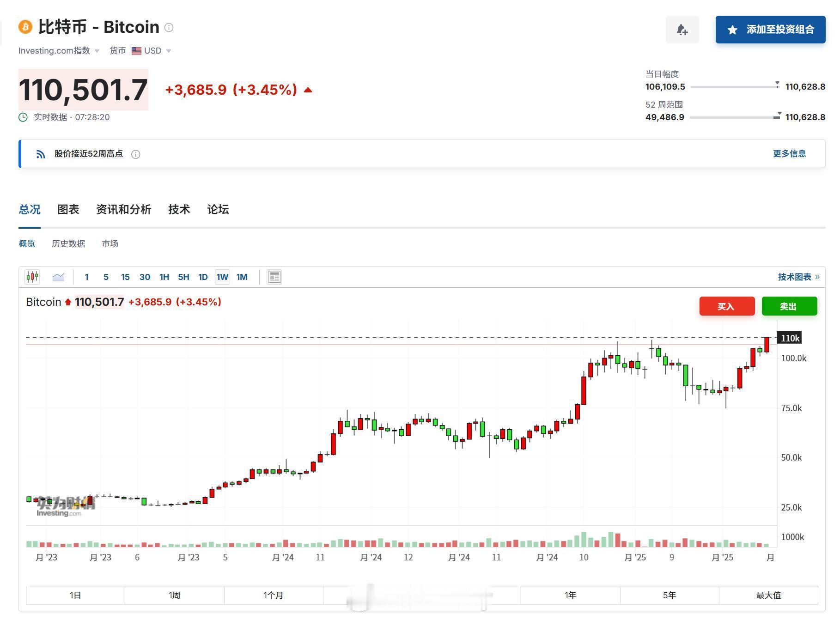Viewport: 840px width, 620px height.
Task: Click the red arrow beside chart Bitcoin label
Action: (x=68, y=302)
